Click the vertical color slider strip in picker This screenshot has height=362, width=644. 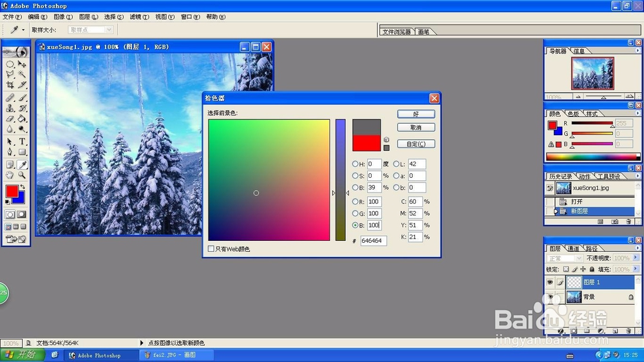[x=341, y=180]
